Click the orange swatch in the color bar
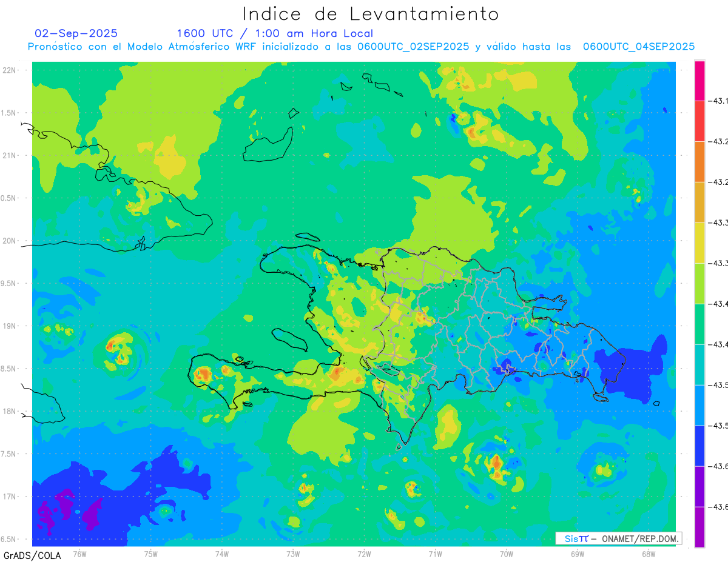Image resolution: width=728 pixels, height=562 pixels. click(x=699, y=161)
